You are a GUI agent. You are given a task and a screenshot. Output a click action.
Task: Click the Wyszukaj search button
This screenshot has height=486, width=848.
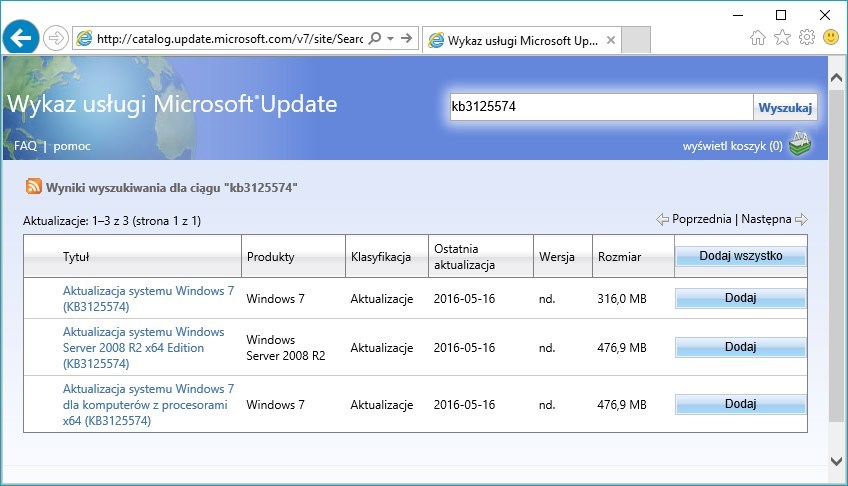[x=785, y=108]
